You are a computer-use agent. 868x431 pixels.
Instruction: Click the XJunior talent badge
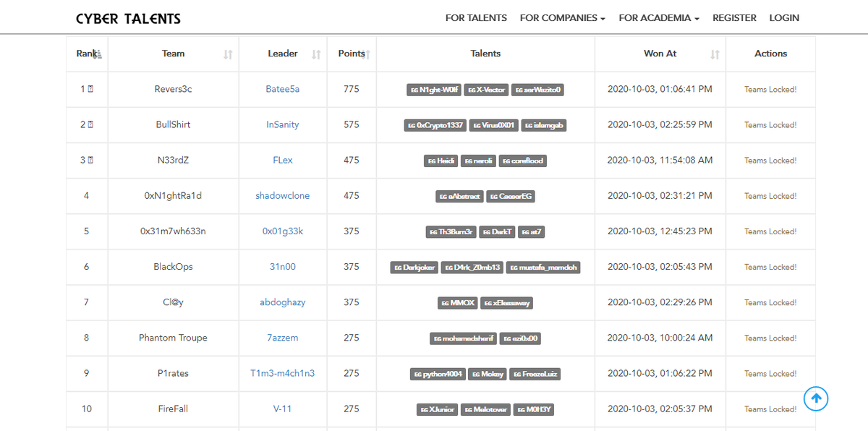point(438,409)
